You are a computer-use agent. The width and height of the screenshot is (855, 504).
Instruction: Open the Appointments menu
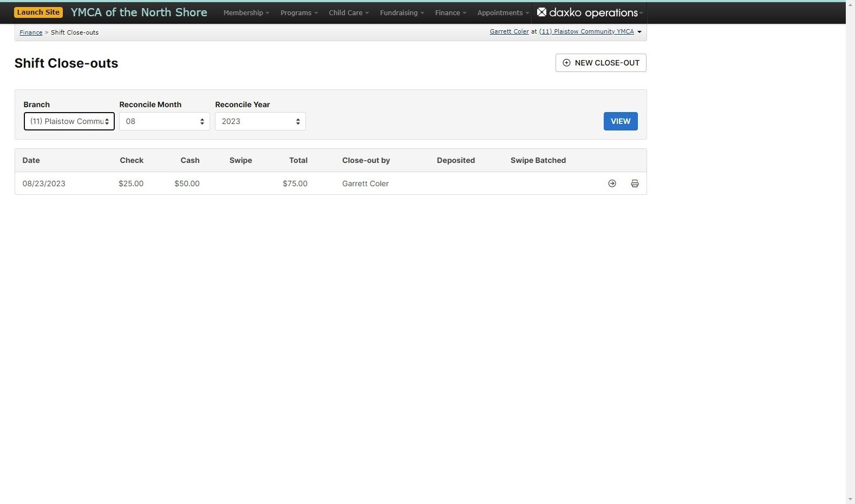503,12
